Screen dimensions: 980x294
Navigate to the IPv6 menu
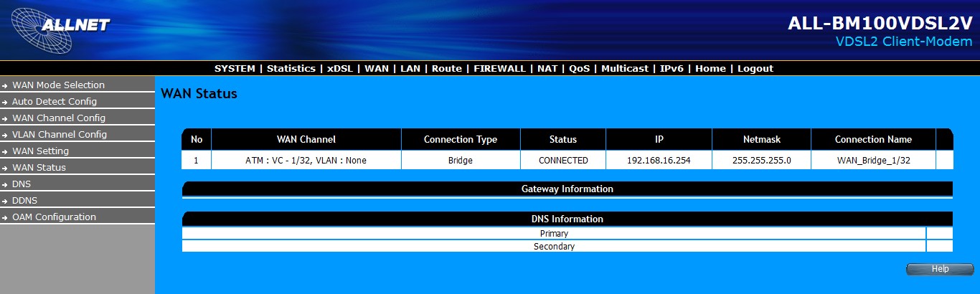coord(672,69)
